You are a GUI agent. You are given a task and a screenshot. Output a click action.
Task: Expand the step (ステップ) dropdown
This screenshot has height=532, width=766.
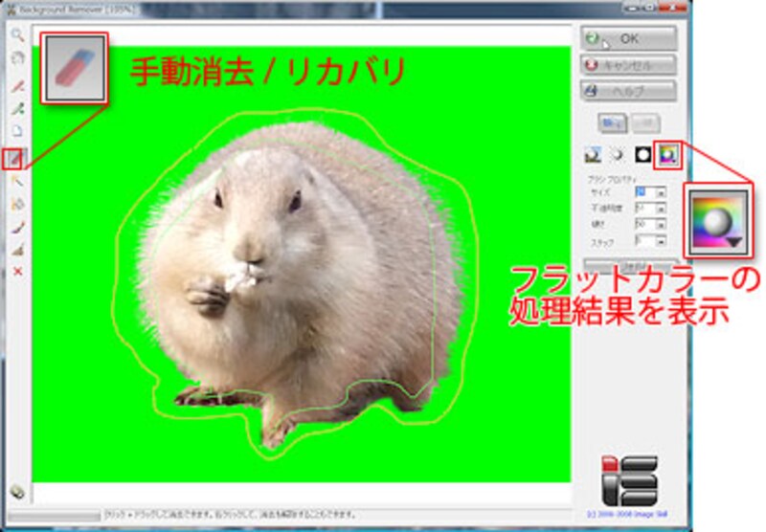pos(661,240)
